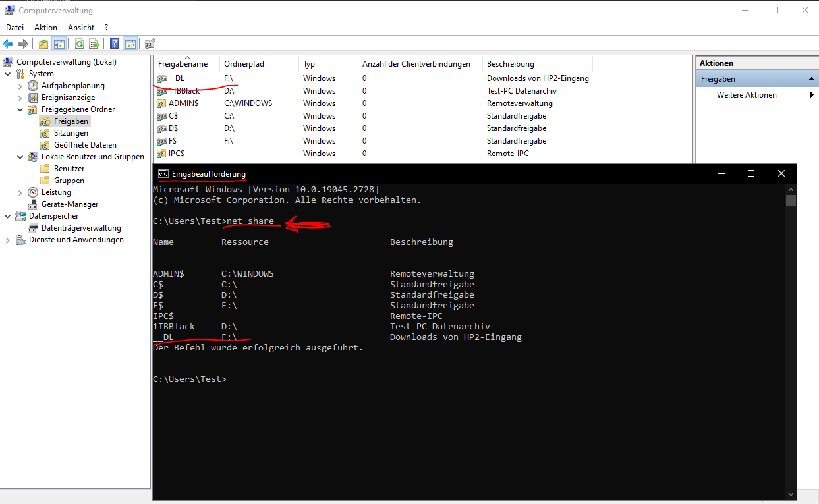Click the Computerverwaltung title bar icon
Viewport: 819px width, 504px height.
tap(10, 10)
